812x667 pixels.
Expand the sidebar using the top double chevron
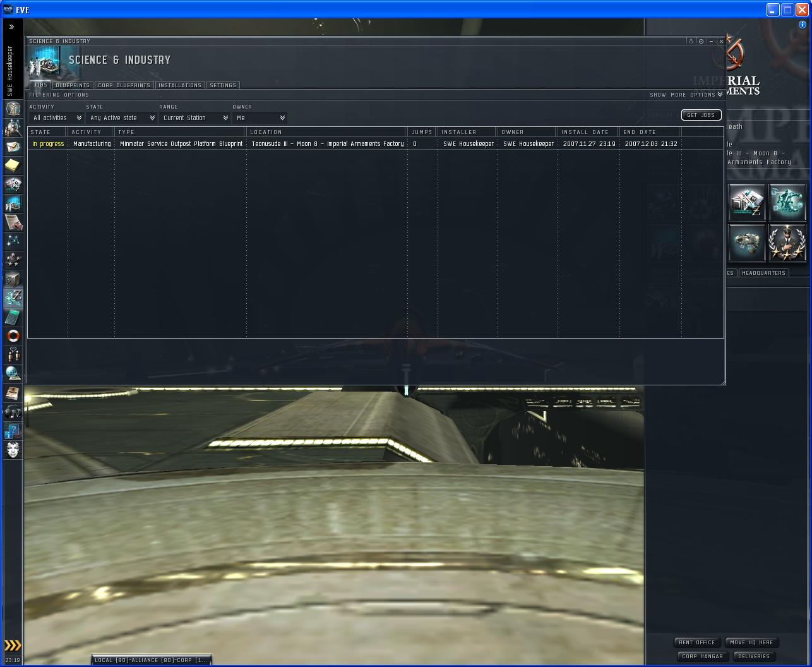[x=11, y=27]
